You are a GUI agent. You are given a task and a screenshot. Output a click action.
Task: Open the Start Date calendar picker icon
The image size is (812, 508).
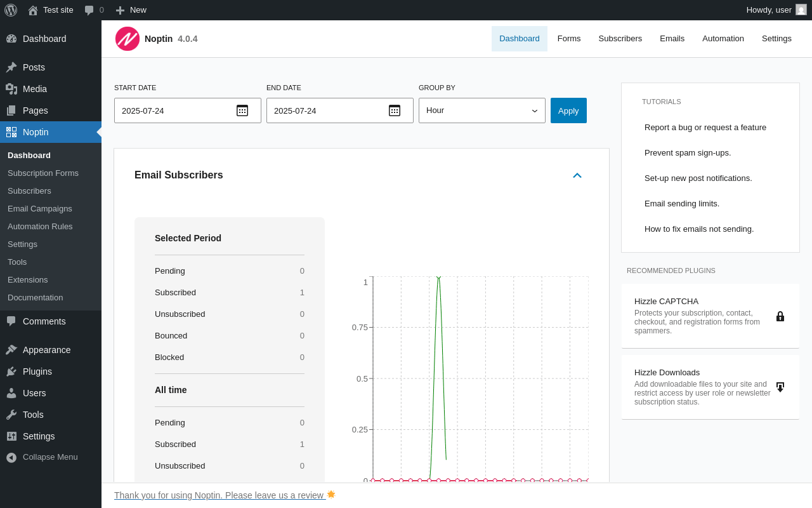click(x=242, y=110)
